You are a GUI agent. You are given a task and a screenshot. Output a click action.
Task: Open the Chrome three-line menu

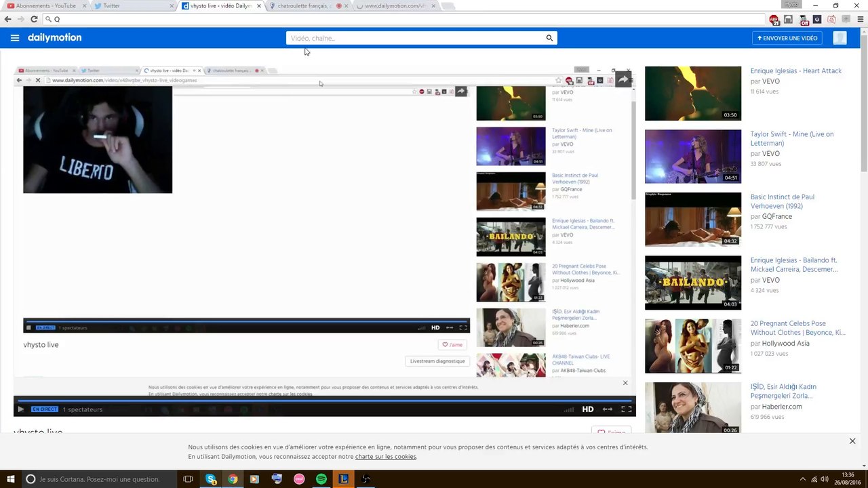click(x=861, y=20)
